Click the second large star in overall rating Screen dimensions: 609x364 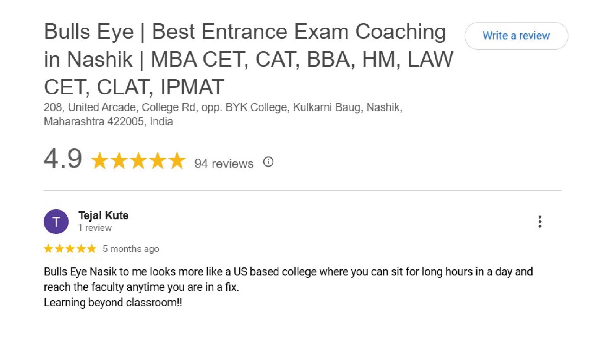point(119,161)
